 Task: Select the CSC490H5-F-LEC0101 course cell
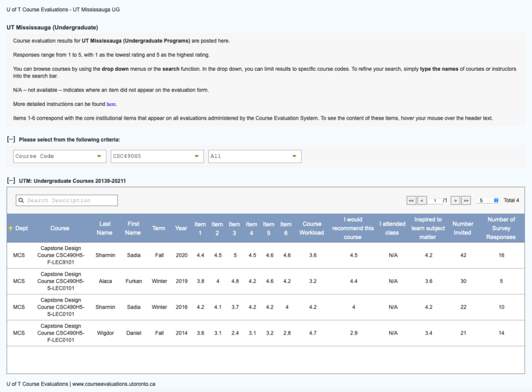[x=61, y=333]
